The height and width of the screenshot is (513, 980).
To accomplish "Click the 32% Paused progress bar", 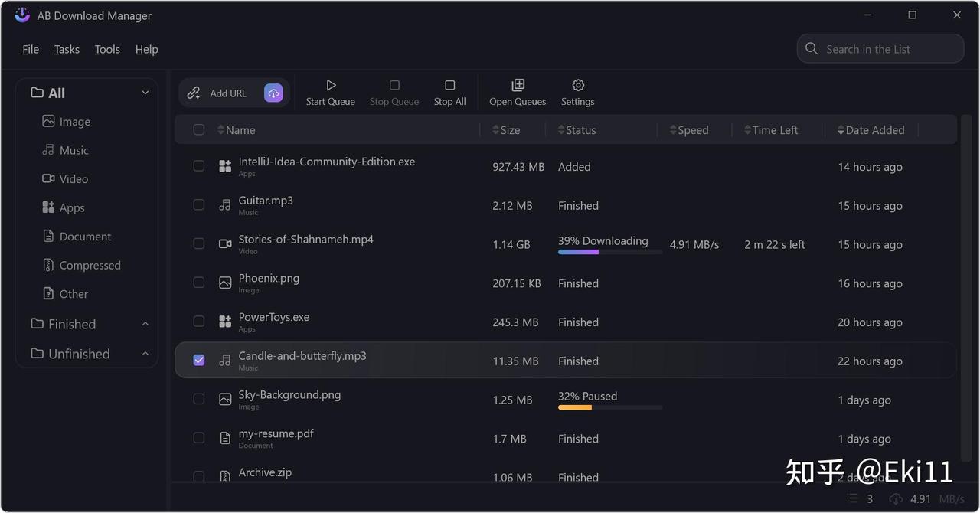I will [610, 407].
